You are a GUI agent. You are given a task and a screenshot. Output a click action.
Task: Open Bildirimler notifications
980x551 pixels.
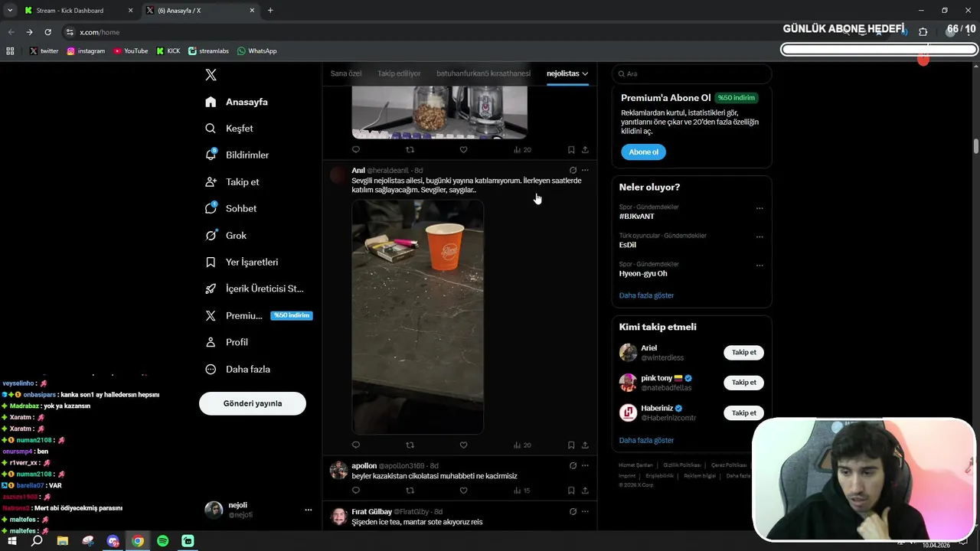[237, 155]
